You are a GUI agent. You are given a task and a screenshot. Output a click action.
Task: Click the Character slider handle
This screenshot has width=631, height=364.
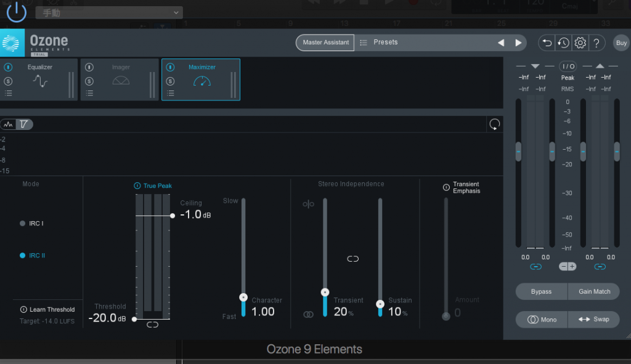(243, 297)
